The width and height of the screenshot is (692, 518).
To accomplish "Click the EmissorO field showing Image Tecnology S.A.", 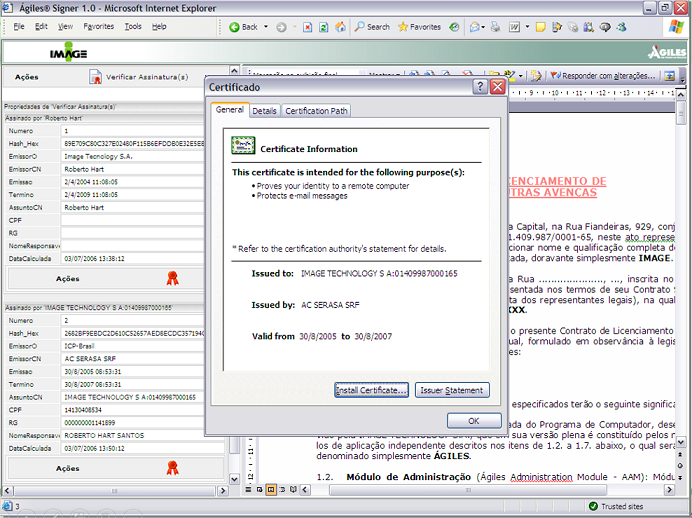I will pos(133,156).
